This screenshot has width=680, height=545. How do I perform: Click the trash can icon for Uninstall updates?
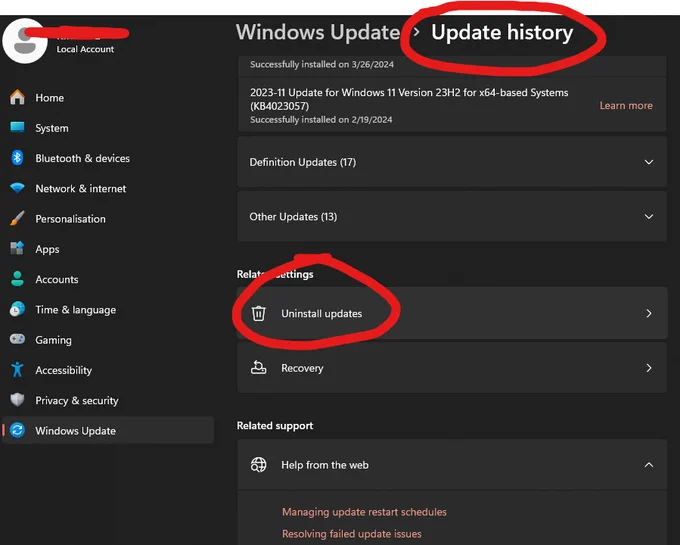pos(258,313)
